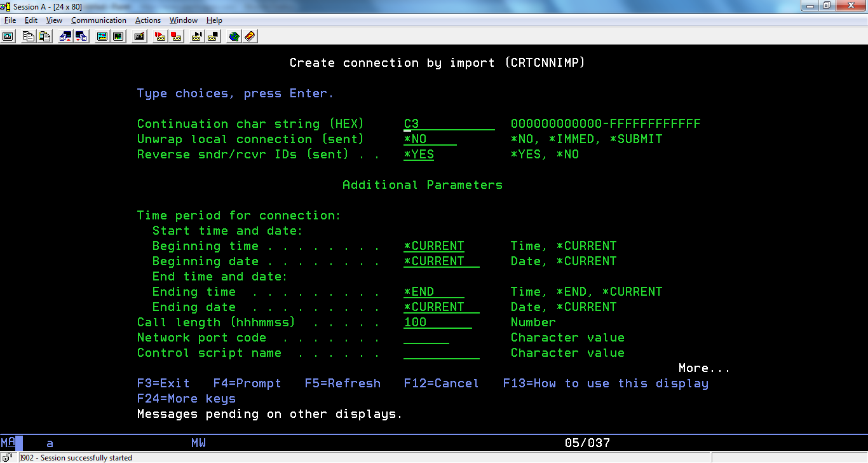Open the Keyboard remap toolbar icon
This screenshot has width=868, height=463.
pyautogui.click(x=139, y=36)
